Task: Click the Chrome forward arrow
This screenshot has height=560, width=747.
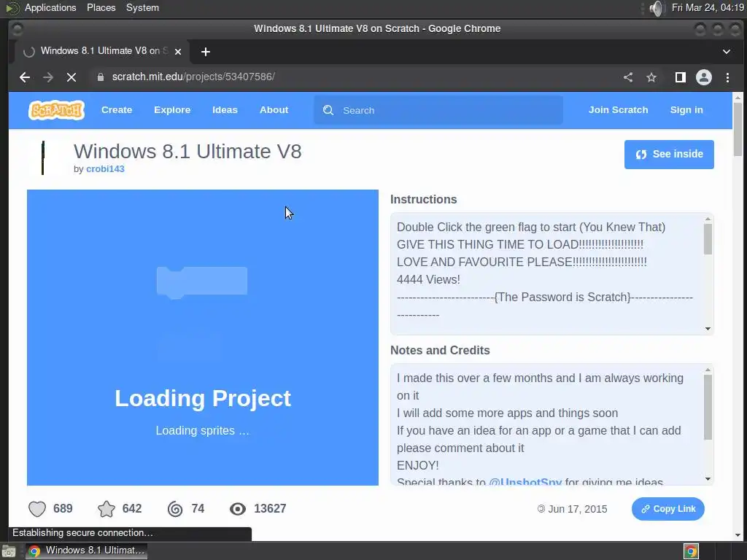Action: click(x=48, y=77)
